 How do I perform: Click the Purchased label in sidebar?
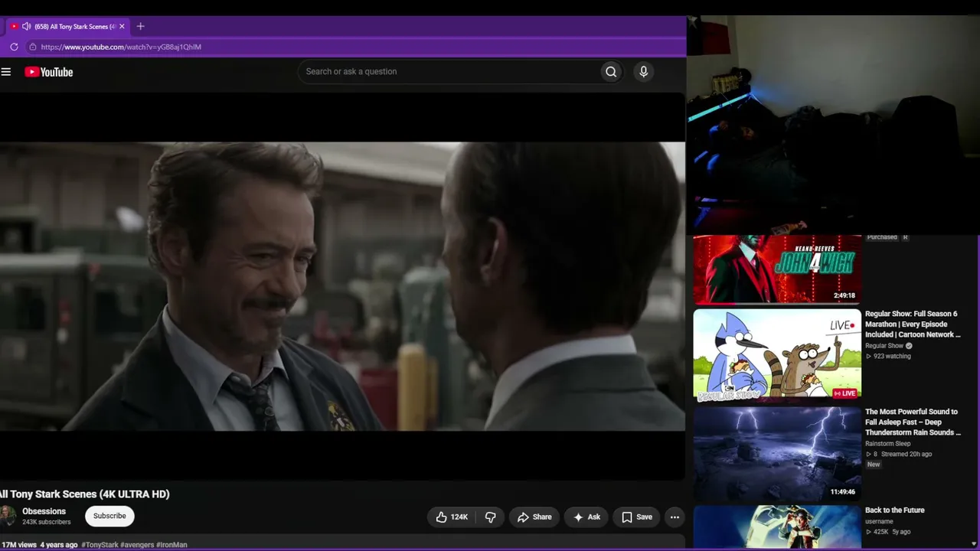pos(882,237)
